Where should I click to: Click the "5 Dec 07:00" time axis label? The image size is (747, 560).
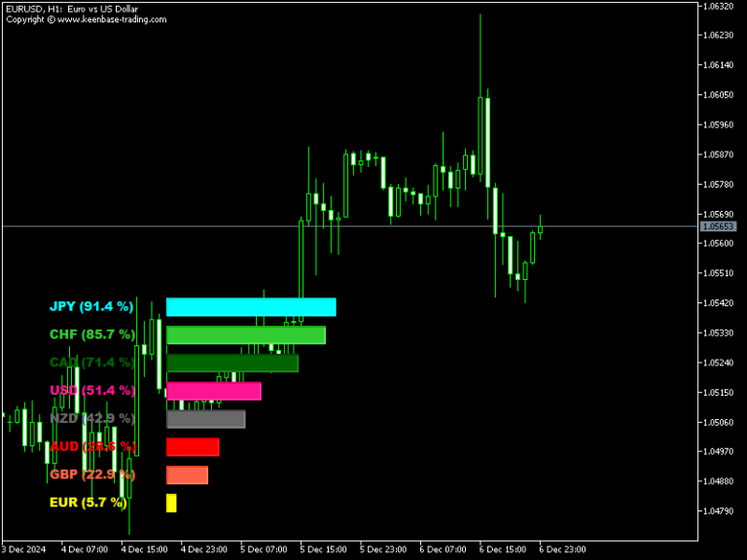click(264, 549)
